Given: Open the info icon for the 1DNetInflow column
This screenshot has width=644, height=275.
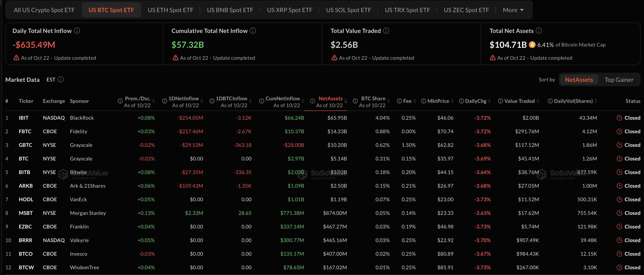Looking at the screenshot, I should click(x=165, y=101).
